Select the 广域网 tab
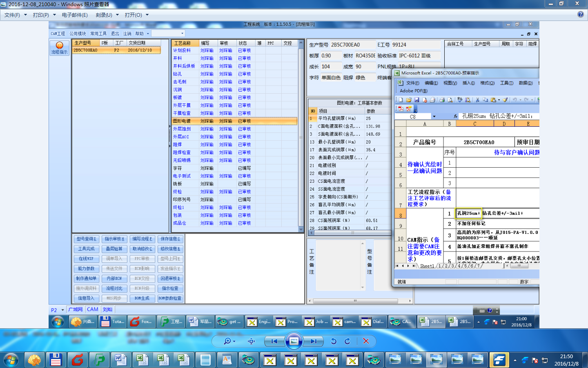 pyautogui.click(x=76, y=310)
